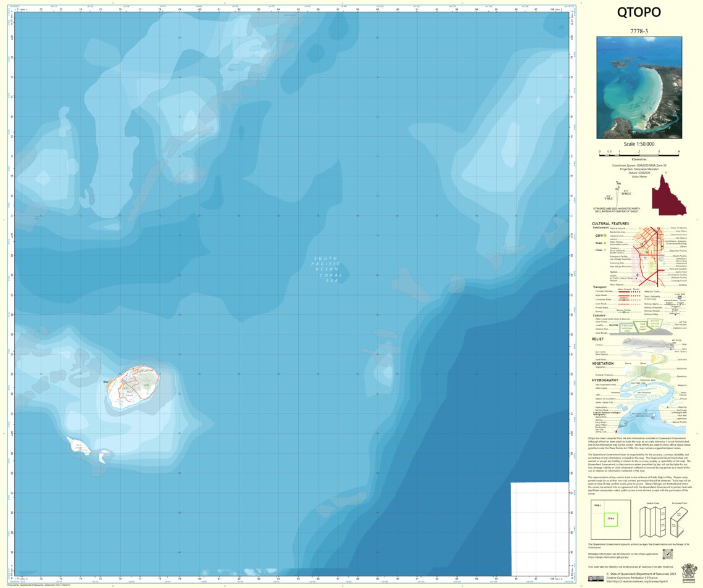
Task: Click the Village symbol under Settlement
Action: tap(605, 250)
